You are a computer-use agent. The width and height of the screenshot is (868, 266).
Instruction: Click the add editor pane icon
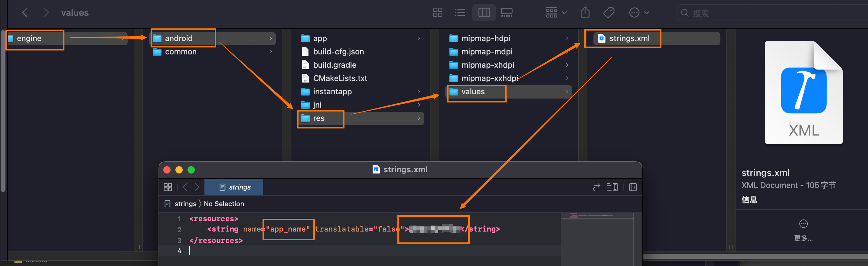[633, 187]
